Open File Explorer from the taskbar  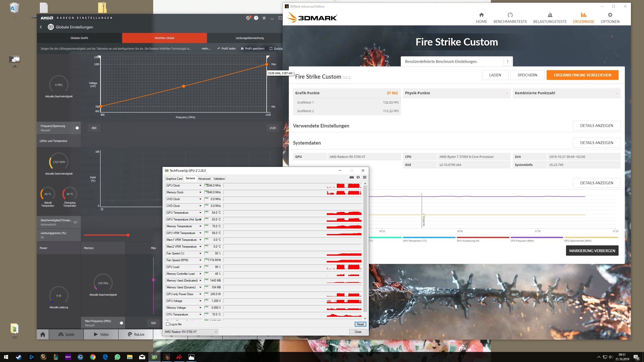[x=130, y=357]
